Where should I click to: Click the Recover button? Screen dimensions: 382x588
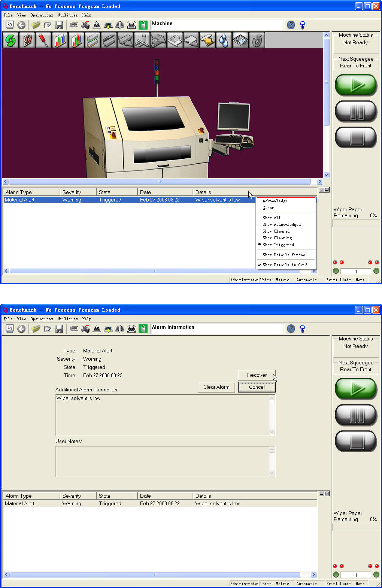(257, 375)
